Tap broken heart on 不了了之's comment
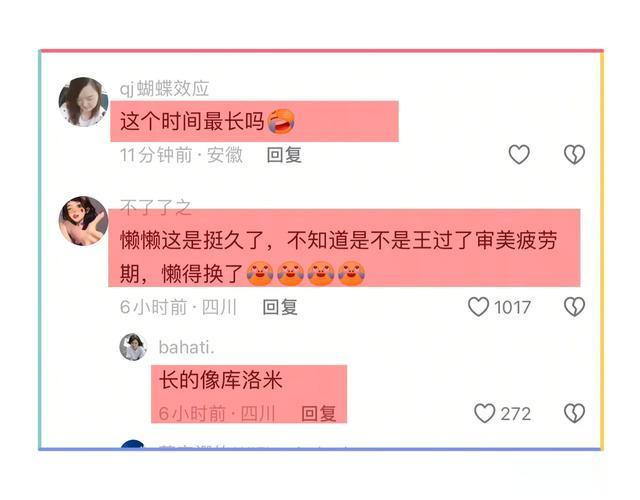 point(574,307)
